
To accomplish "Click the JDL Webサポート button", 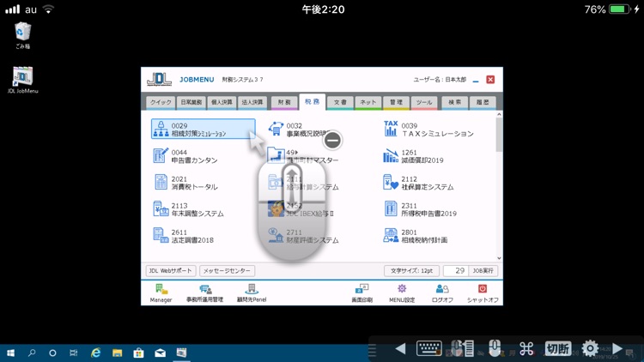I will pyautogui.click(x=170, y=271).
